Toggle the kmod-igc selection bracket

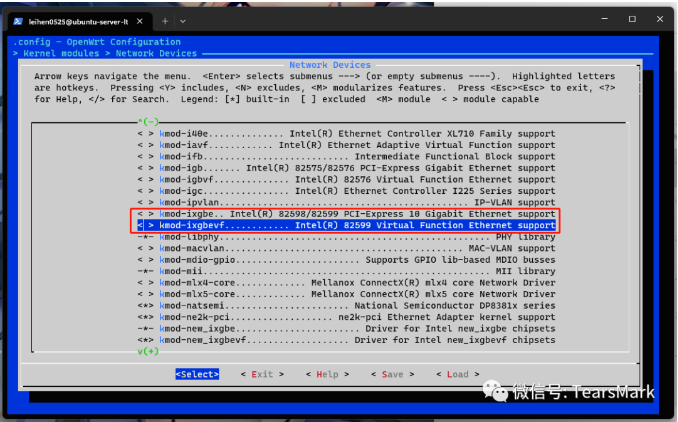coord(146,191)
